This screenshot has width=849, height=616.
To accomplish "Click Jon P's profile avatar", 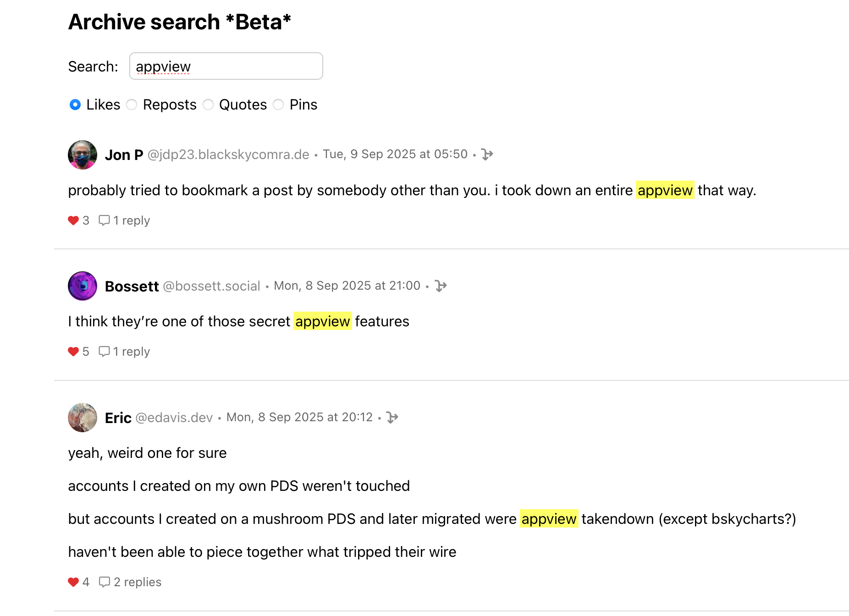I will point(83,155).
